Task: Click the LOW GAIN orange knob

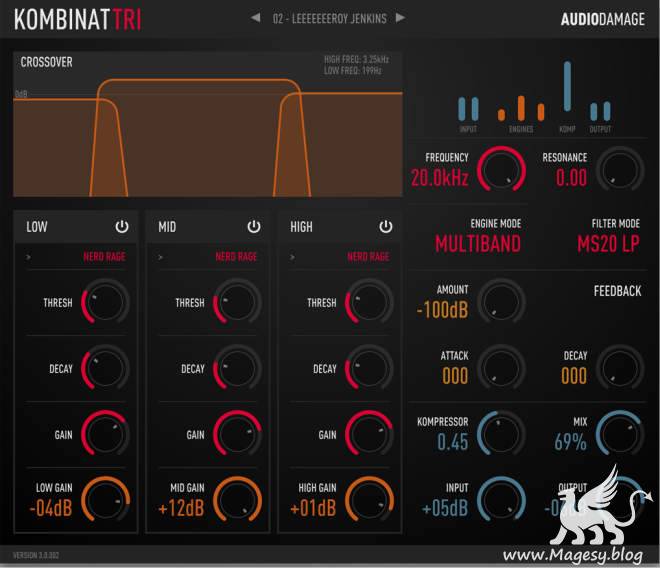Action: coord(105,499)
